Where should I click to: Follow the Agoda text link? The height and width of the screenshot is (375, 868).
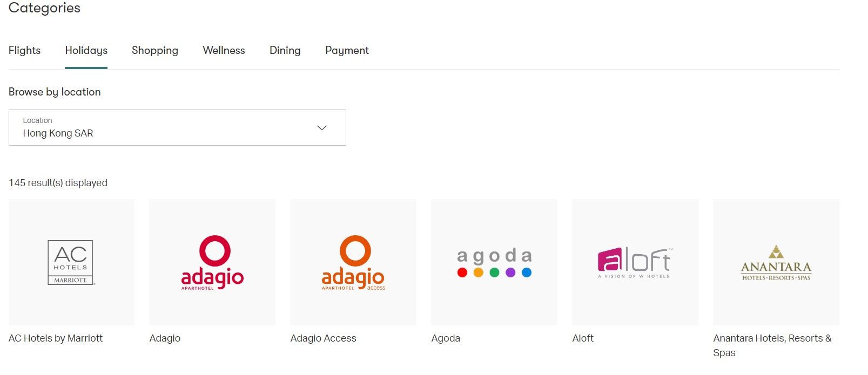[x=446, y=338]
